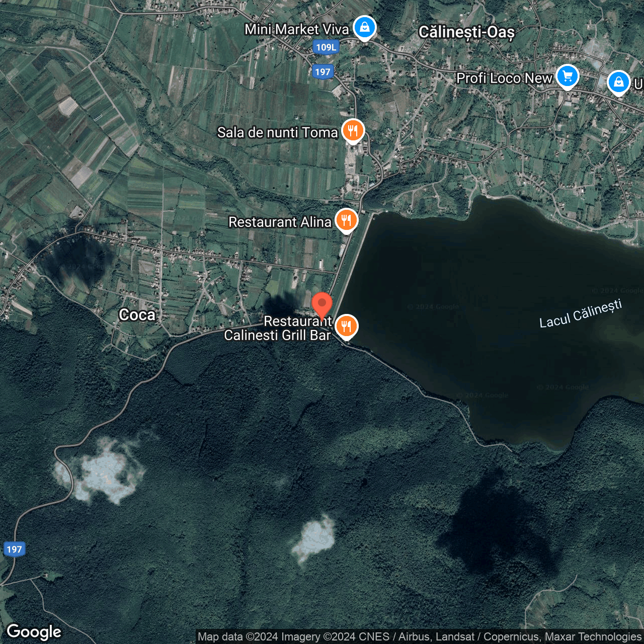Screen dimensions: 644x644
Task: Open the Restaurant Calinesti Grill Bar label
Action: pos(277,329)
